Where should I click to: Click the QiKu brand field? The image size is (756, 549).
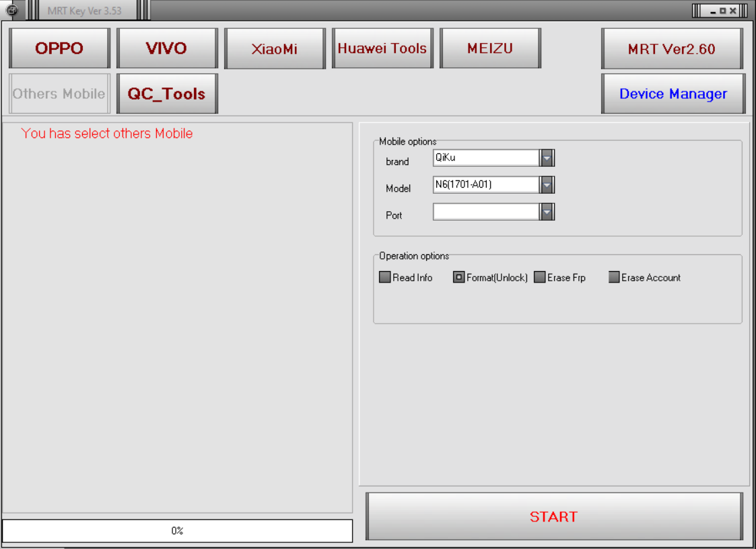pyautogui.click(x=486, y=157)
